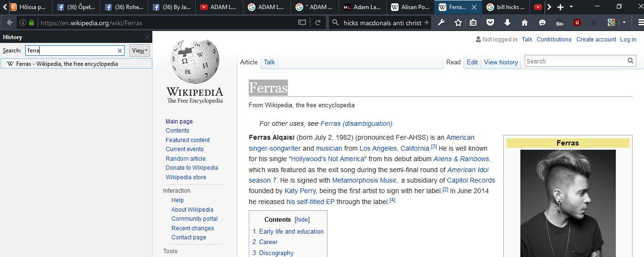Viewport: 644px width, 257px height.
Task: Hide the Contents box
Action: pos(302,220)
